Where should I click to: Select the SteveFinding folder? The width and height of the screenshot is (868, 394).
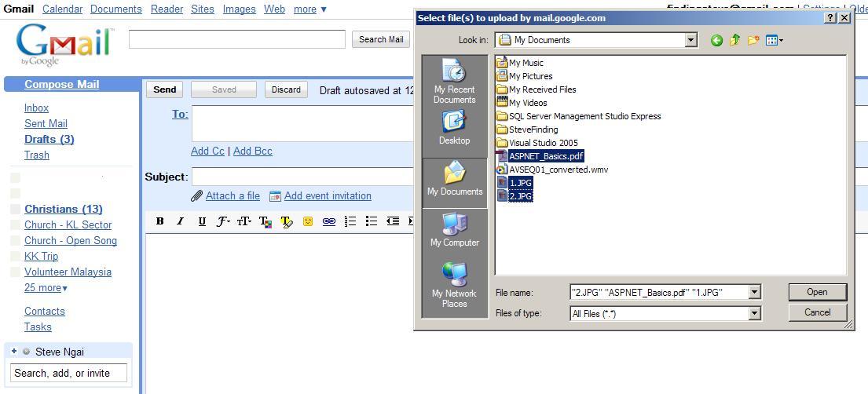[x=528, y=130]
